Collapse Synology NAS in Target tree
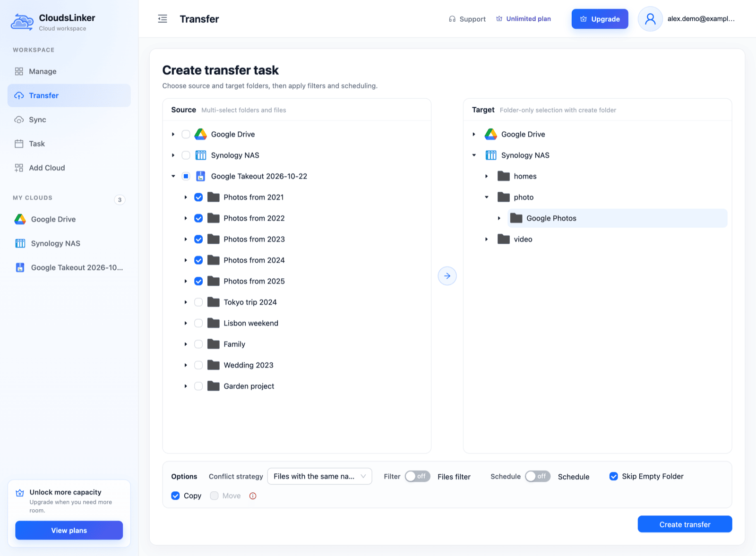 474,155
